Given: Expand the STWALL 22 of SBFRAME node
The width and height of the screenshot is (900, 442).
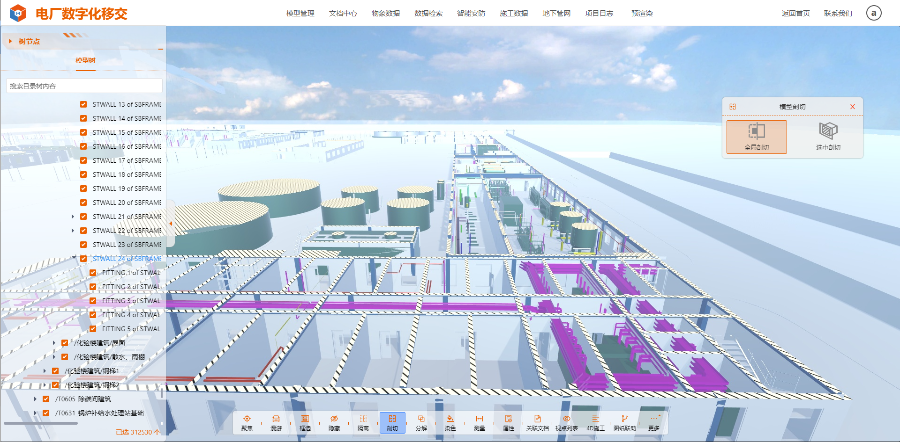Looking at the screenshot, I should (x=73, y=230).
